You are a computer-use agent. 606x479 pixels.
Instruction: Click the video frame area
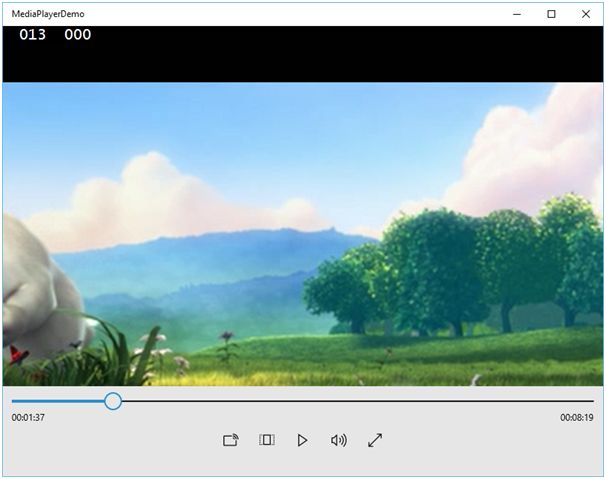click(x=303, y=234)
